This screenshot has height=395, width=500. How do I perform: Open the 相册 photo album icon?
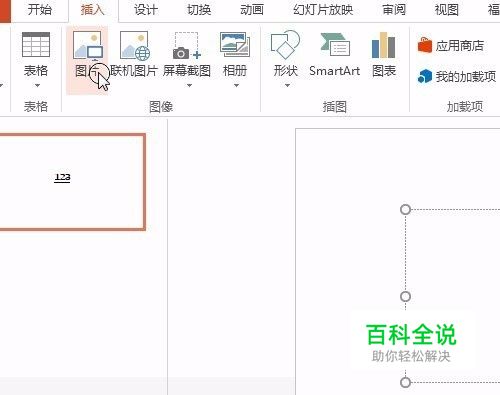(235, 44)
